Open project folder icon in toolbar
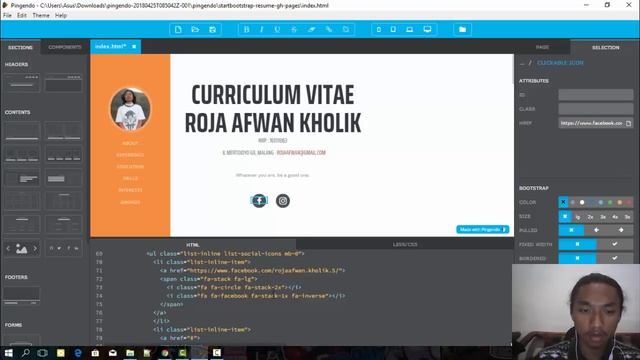640x360 pixels. coord(462,29)
